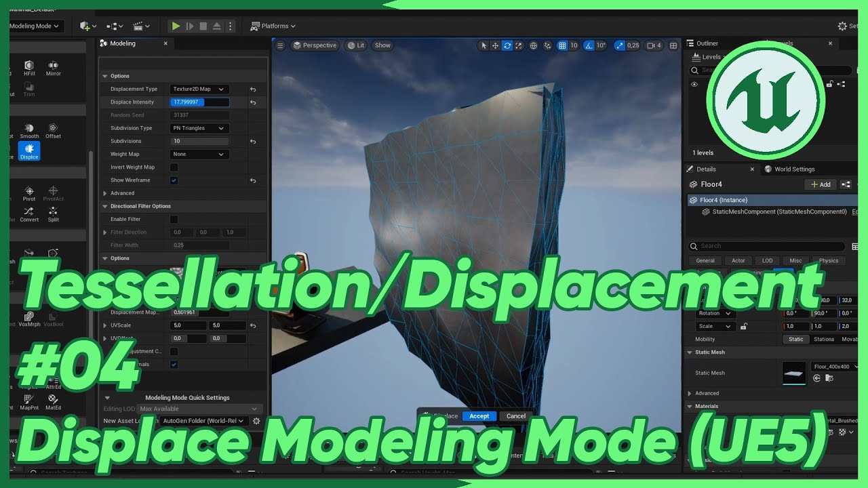The height and width of the screenshot is (488, 868).
Task: Toggle rotation snapping angle icon
Action: tap(589, 45)
